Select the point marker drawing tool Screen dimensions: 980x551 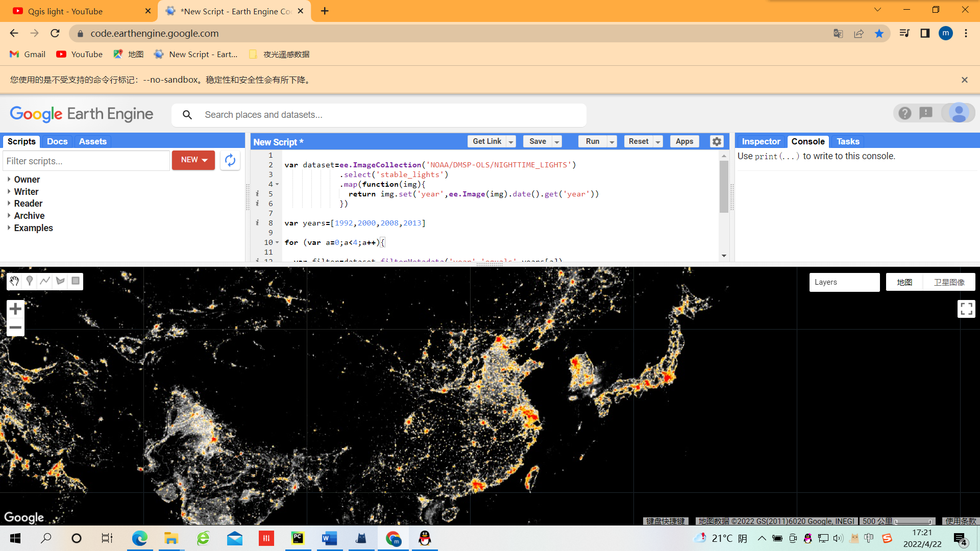[29, 281]
